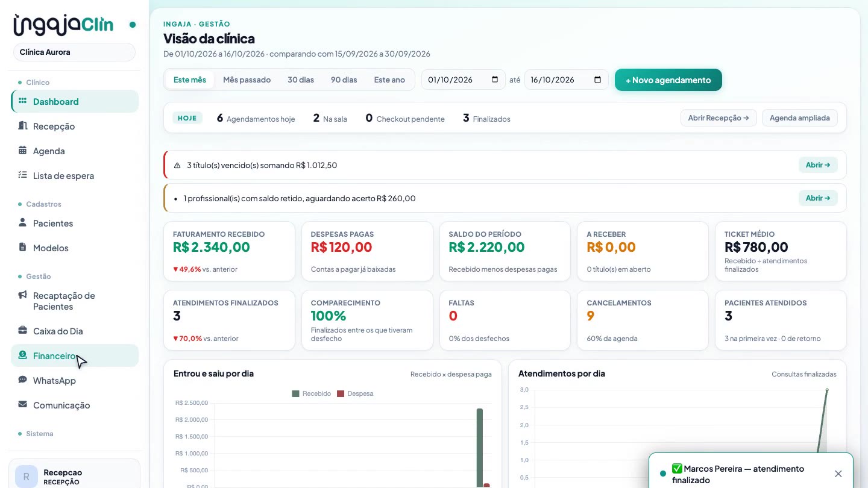The width and height of the screenshot is (868, 488).
Task: Open Recepção via its door icon
Action: 23,126
